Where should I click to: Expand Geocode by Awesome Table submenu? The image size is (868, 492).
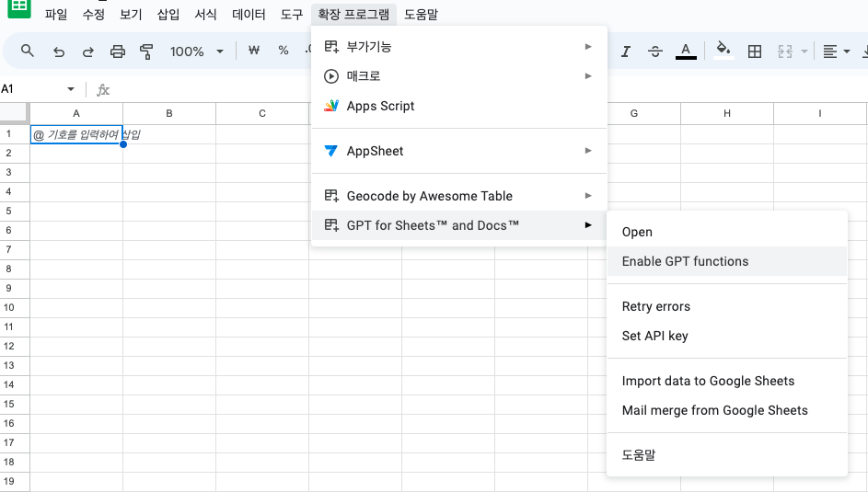459,196
